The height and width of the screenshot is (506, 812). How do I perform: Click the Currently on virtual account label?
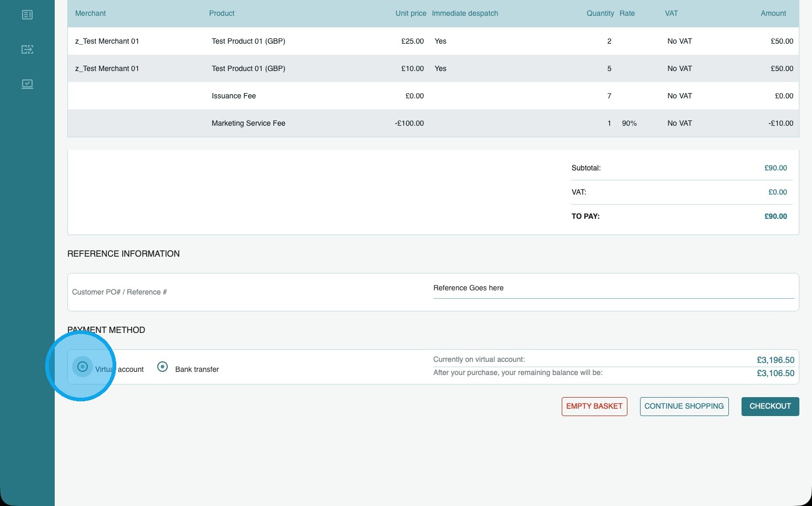click(479, 359)
